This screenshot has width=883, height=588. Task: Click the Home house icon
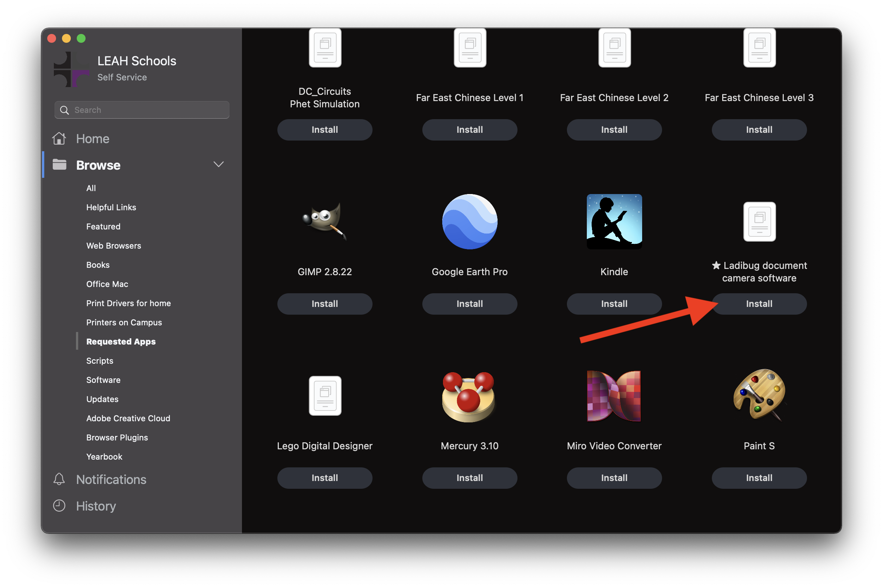click(x=59, y=138)
